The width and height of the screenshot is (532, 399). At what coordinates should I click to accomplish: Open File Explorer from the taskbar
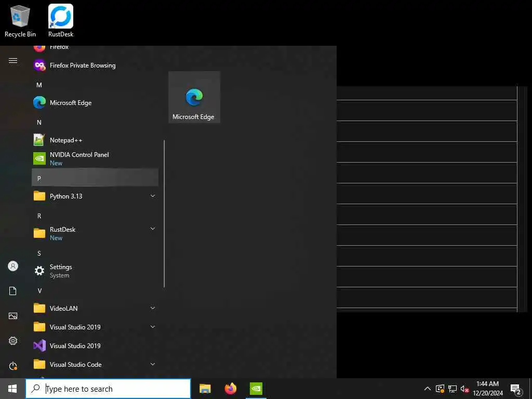(x=205, y=389)
